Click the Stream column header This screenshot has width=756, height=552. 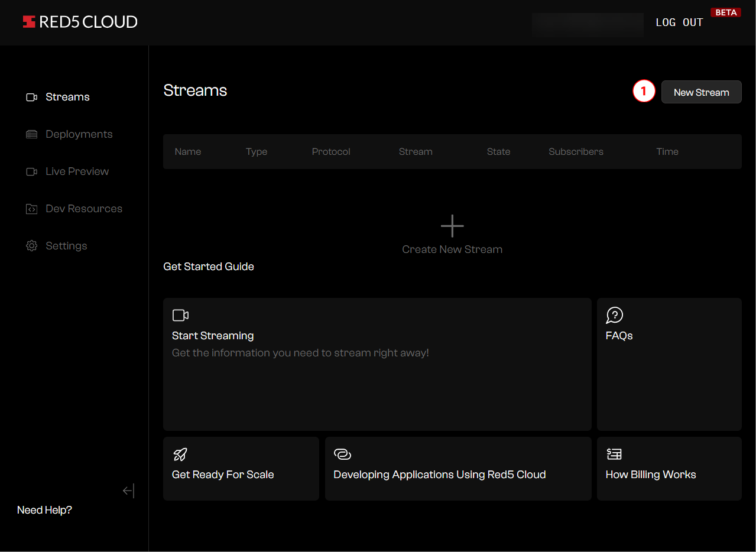pyautogui.click(x=416, y=152)
